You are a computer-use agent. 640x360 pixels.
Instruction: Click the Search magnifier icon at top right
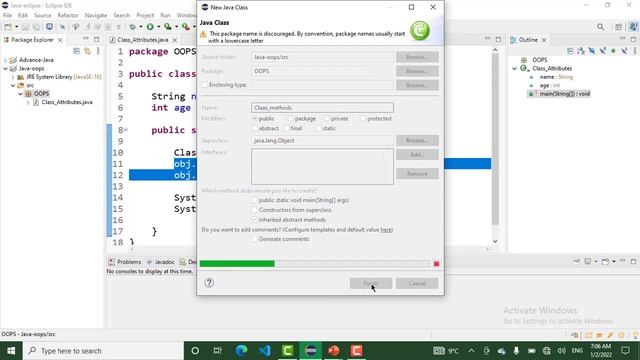click(600, 27)
